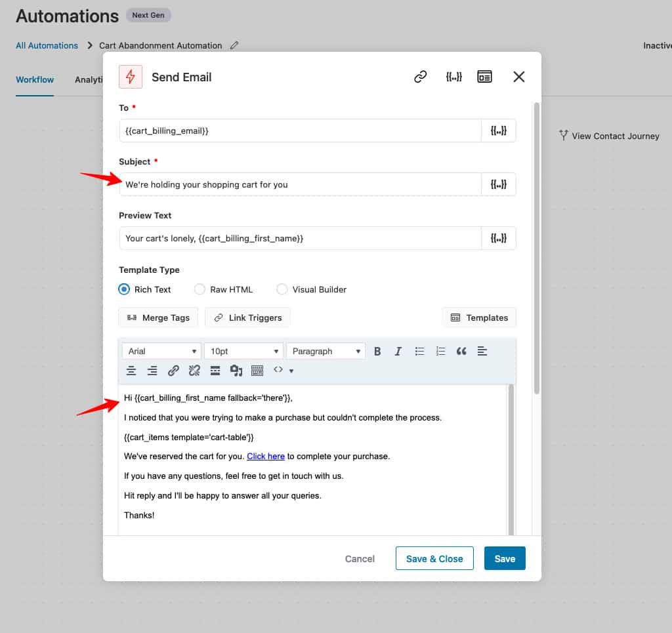This screenshot has width=672, height=633.
Task: Click the dialog's vertical scrollbar
Action: pyautogui.click(x=536, y=248)
